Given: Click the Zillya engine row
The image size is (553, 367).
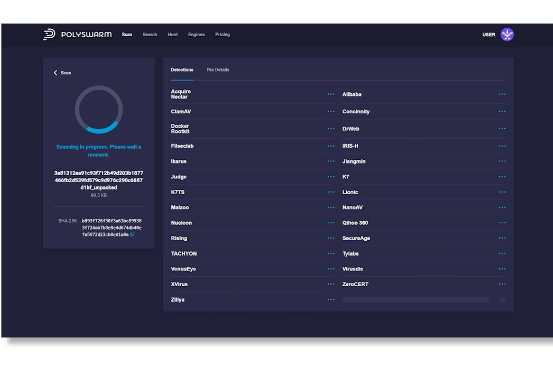Looking at the screenshot, I should point(253,300).
